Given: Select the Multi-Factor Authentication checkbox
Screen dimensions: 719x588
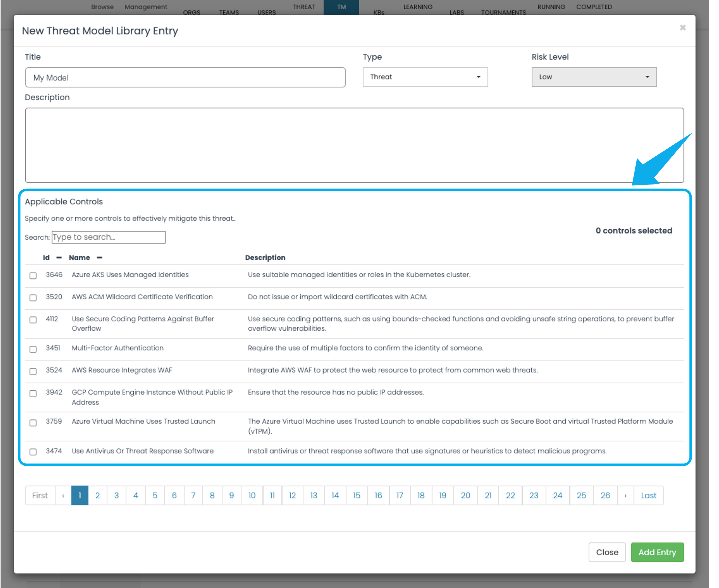Looking at the screenshot, I should tap(33, 349).
